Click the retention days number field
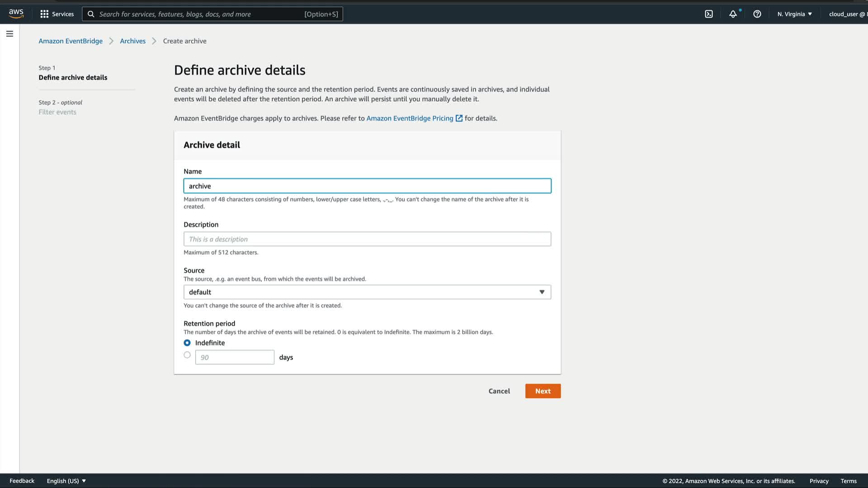The width and height of the screenshot is (868, 488). [x=235, y=357]
